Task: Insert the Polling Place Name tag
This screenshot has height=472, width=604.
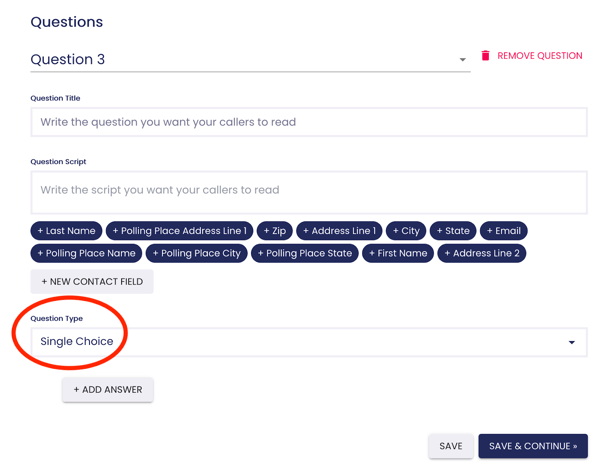Action: [x=86, y=253]
